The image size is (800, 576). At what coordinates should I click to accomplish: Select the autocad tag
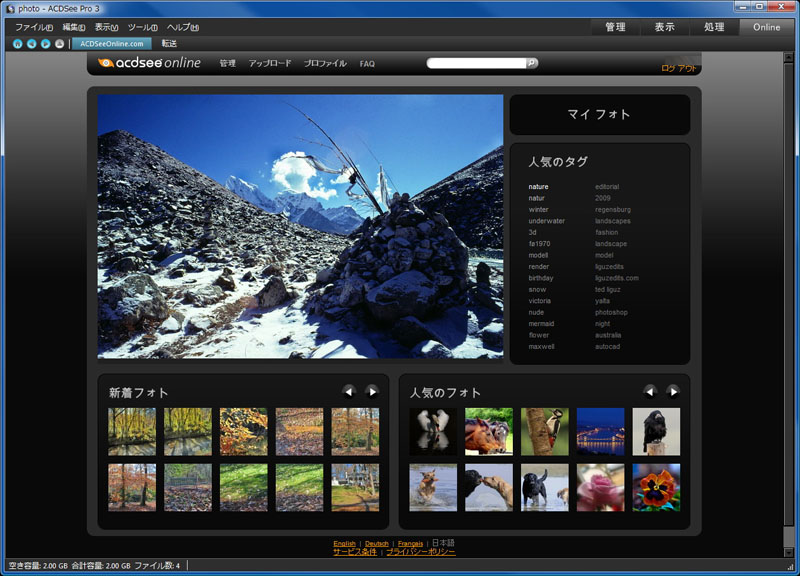click(x=607, y=346)
